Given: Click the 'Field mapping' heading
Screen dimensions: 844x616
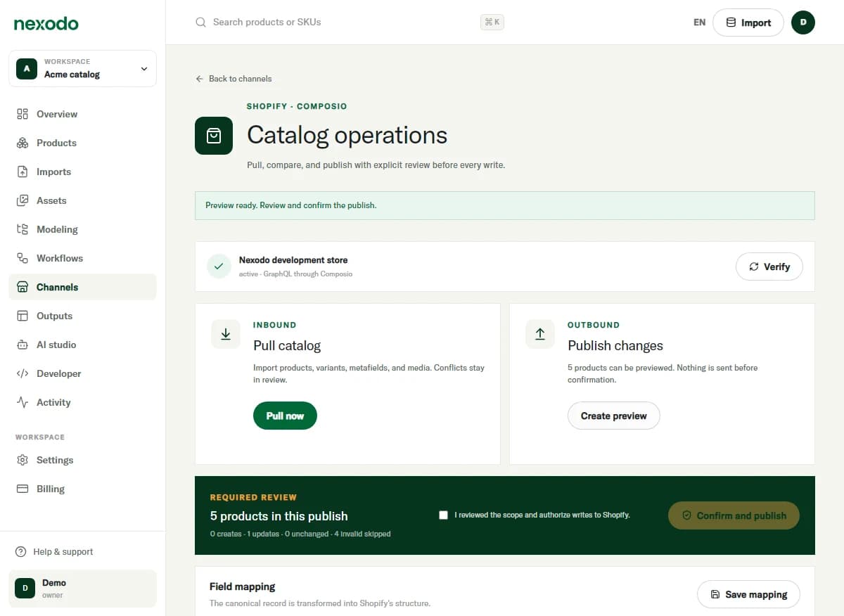Looking at the screenshot, I should (x=243, y=586).
